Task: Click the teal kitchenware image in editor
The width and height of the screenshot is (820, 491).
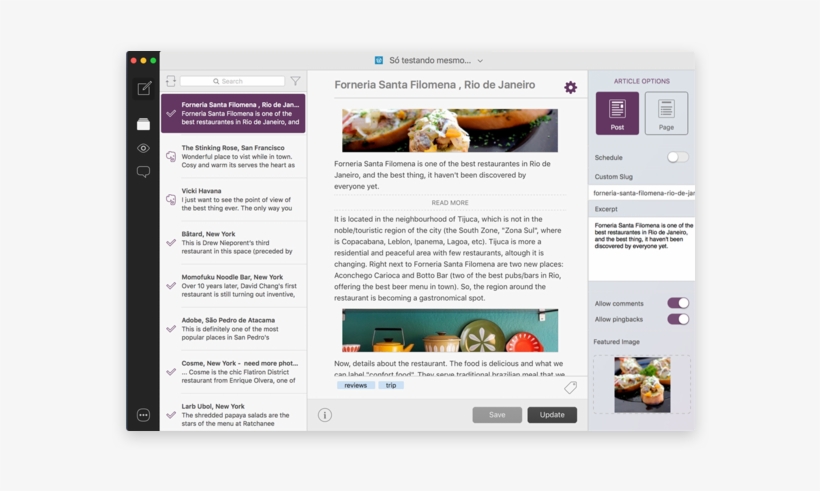Action: coord(450,330)
